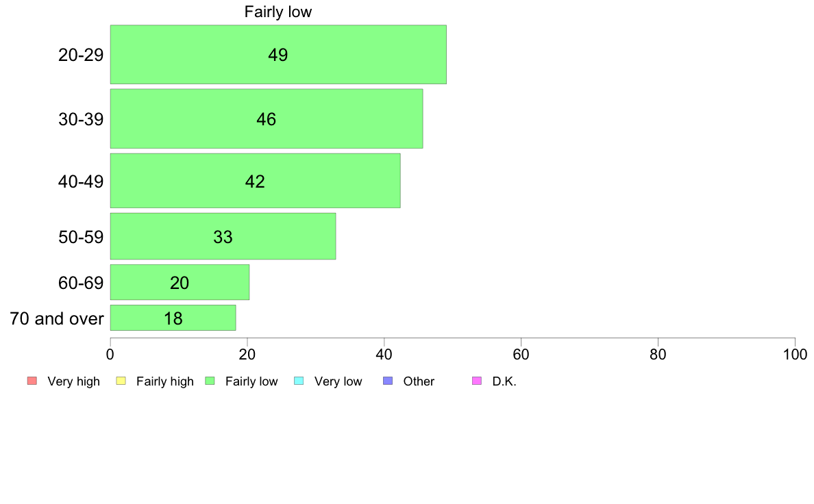Click the 20-29 age group label
814x504 pixels.
(x=80, y=55)
